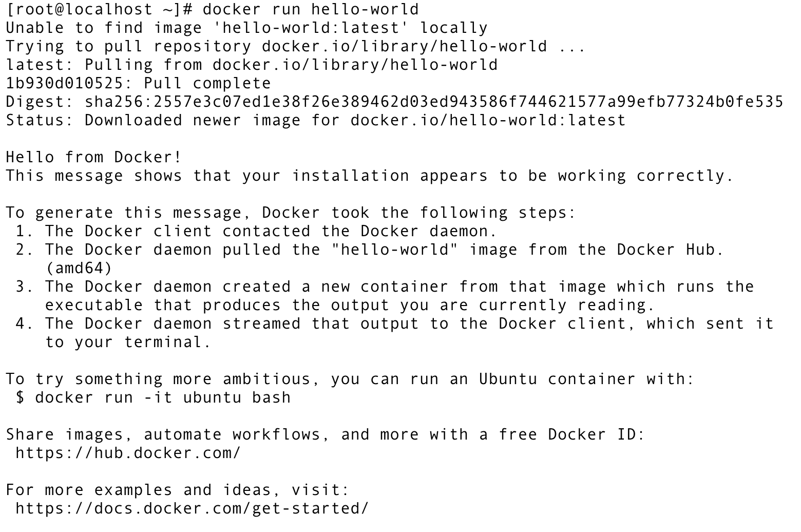The image size is (801, 532).
Task: Click the '(amd64)' architecture text
Action: pyautogui.click(x=78, y=269)
